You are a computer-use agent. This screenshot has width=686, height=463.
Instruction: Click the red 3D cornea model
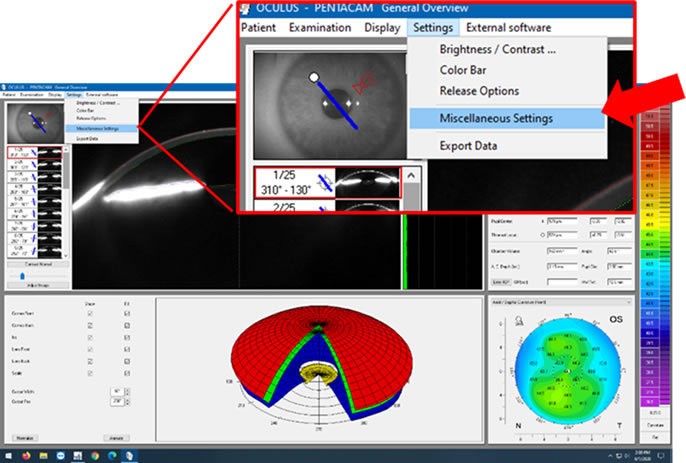tap(321, 363)
